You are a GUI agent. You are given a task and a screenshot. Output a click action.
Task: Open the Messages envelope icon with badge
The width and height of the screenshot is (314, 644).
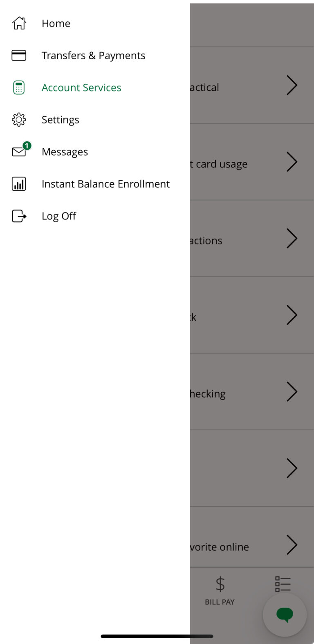click(20, 152)
